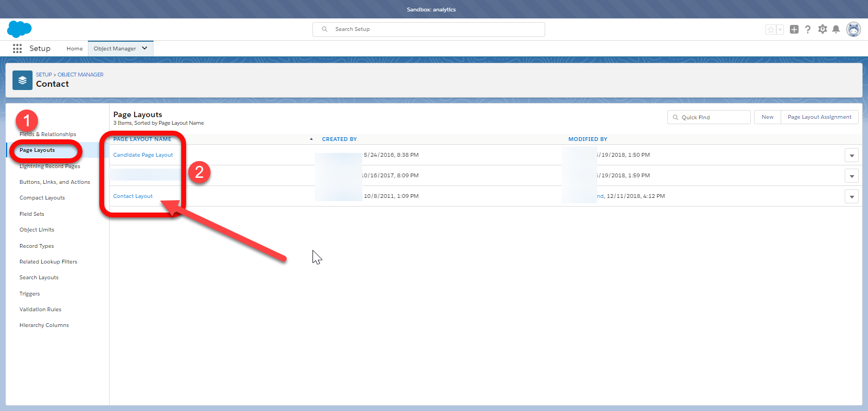This screenshot has height=411, width=868.
Task: Open Object Limits in sidebar
Action: pos(37,230)
